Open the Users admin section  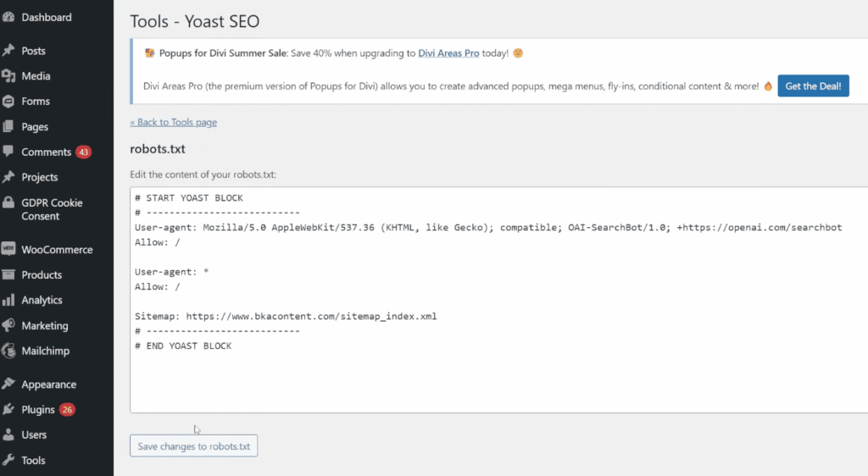34,435
